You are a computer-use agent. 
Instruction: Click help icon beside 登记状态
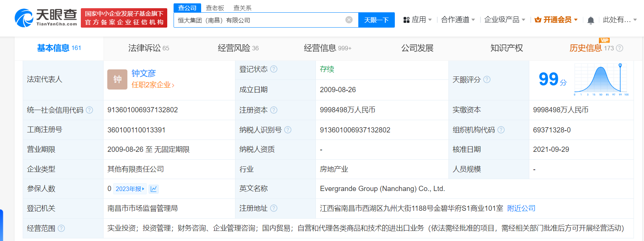click(274, 69)
